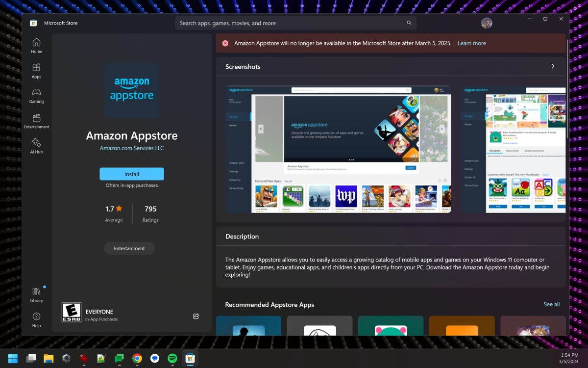
Task: Open the Windows Start menu
Action: (13, 358)
